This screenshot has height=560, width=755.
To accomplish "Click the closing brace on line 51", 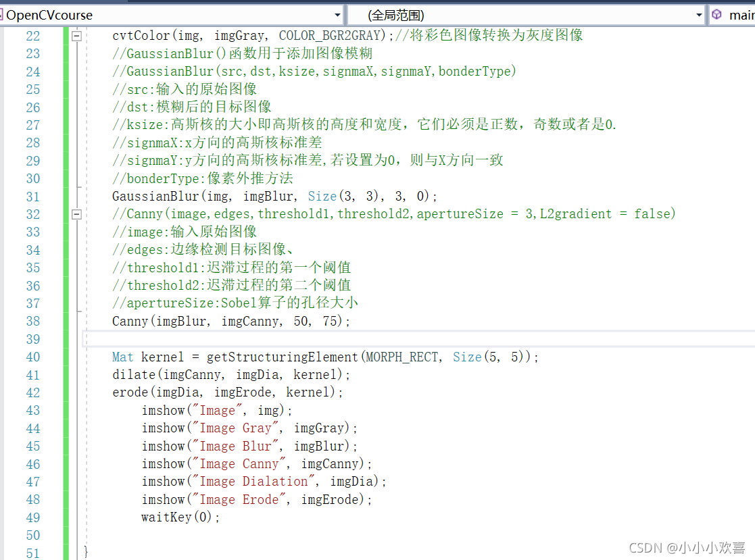I will [86, 551].
